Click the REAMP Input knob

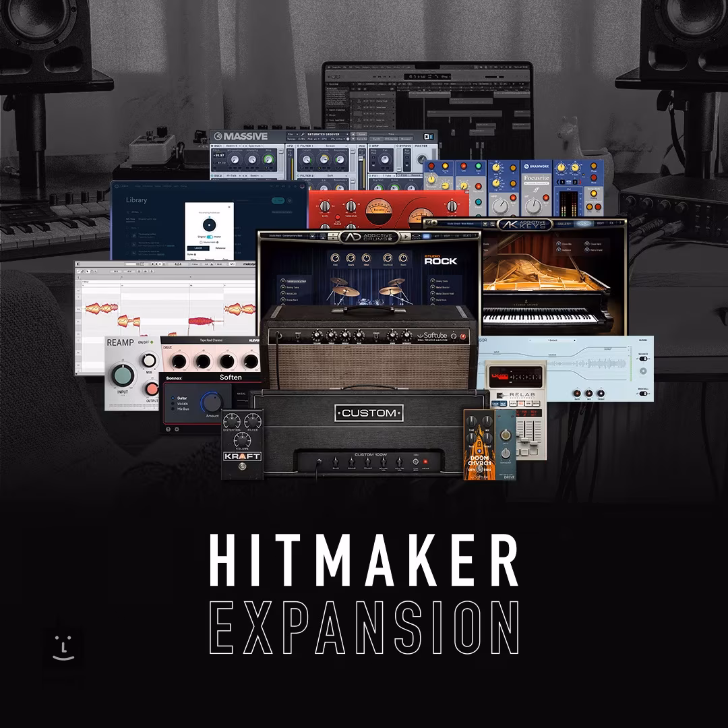pos(123,375)
